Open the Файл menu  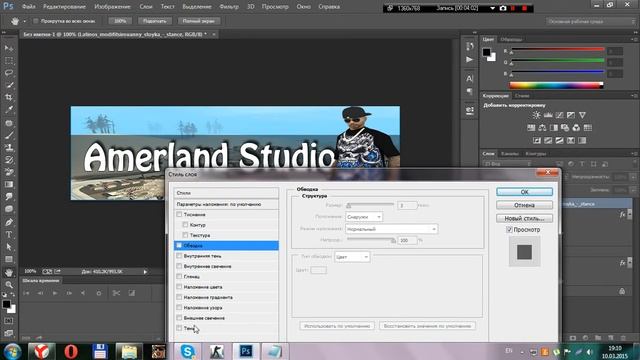tap(28, 7)
